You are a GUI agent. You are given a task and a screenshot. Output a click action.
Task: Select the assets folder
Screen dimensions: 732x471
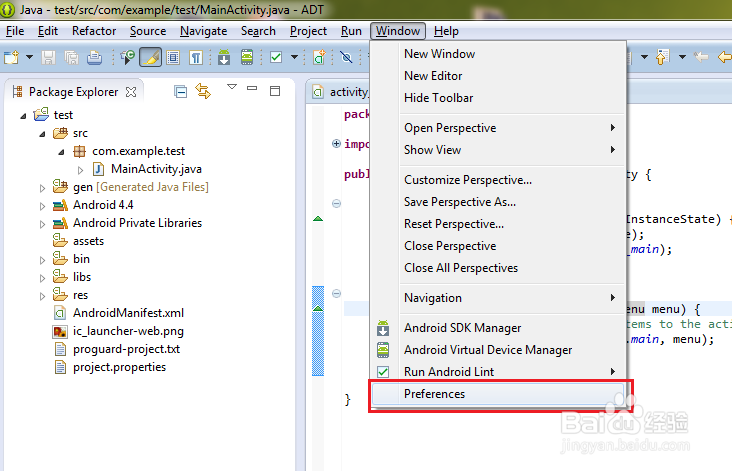[88, 241]
